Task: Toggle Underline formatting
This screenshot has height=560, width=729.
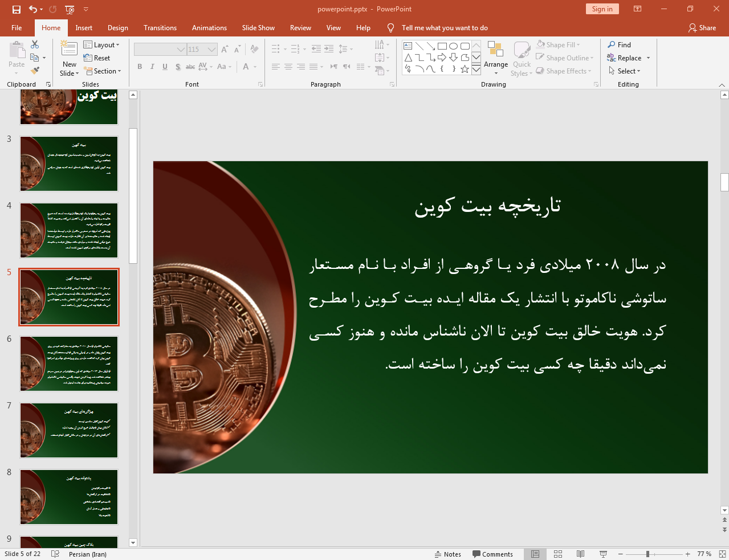Action: pos(165,67)
